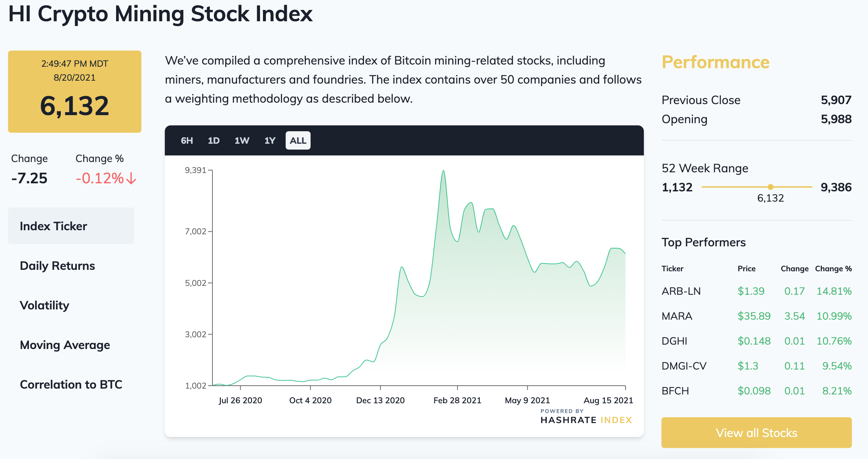Click the DMGI-CV ticker
Viewport: 868px width, 459px height.
[x=684, y=366]
